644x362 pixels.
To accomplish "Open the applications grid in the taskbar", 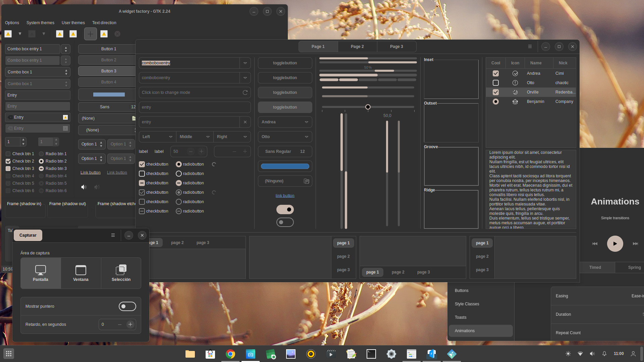I will tap(9, 354).
